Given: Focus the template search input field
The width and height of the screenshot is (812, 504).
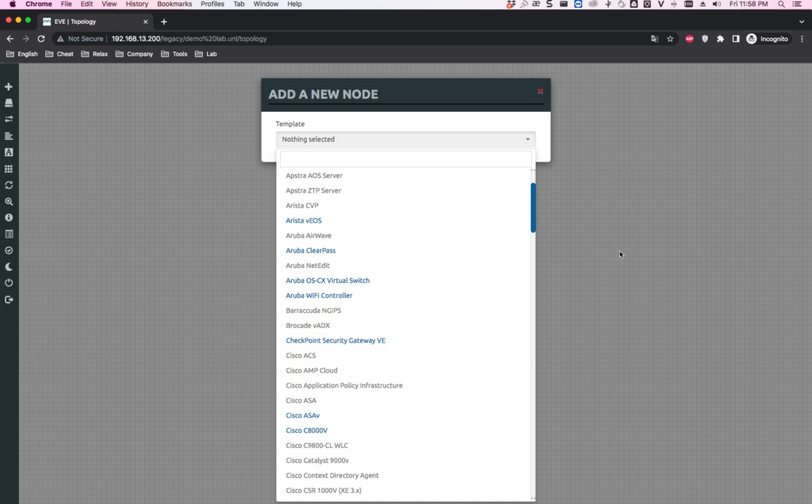Looking at the screenshot, I should click(x=405, y=158).
